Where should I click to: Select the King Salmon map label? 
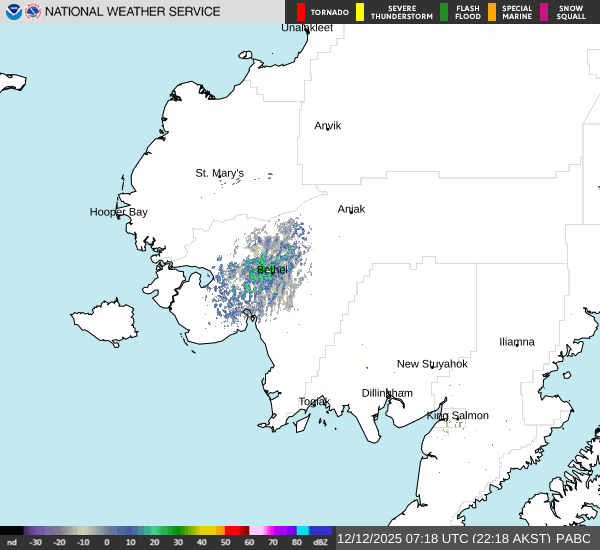458,415
